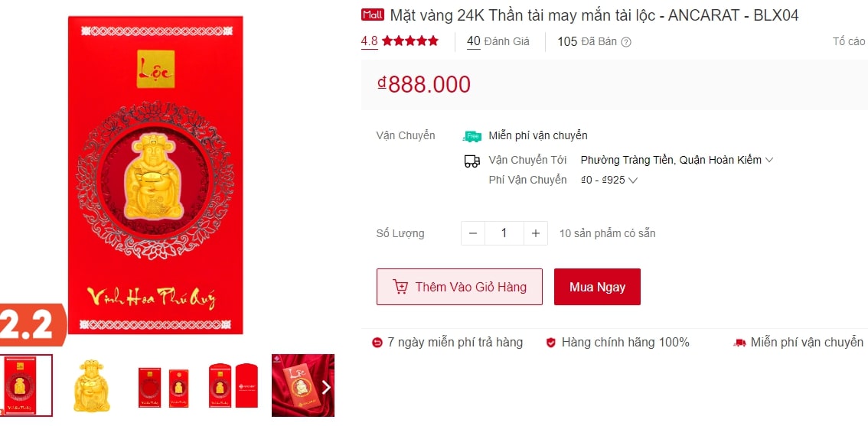Click the Tố cáo report link

coord(849,41)
